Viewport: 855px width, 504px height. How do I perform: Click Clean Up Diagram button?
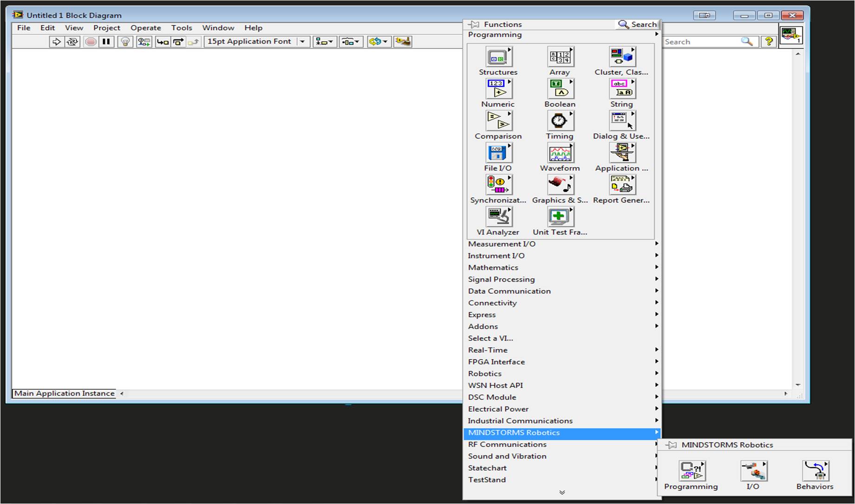click(x=402, y=42)
